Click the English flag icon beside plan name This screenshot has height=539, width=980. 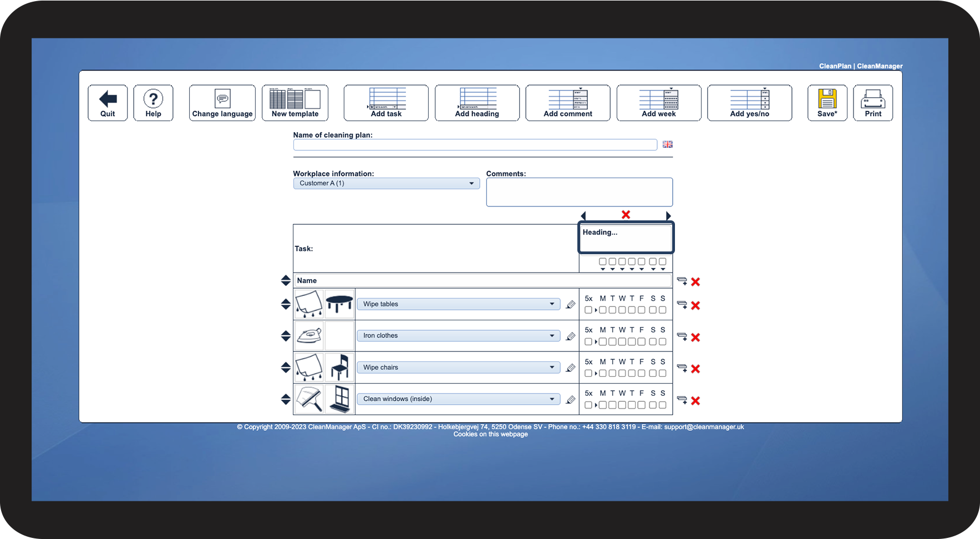tap(668, 144)
